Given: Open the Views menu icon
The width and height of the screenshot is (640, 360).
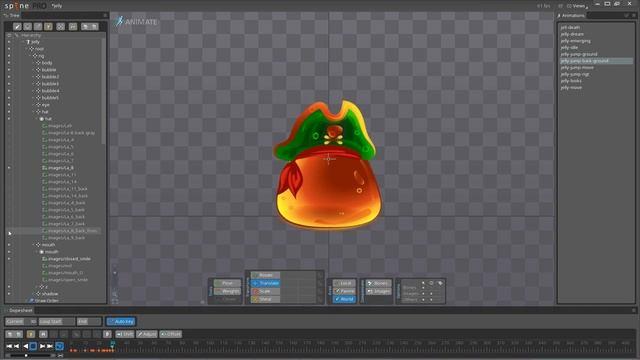Looking at the screenshot, I should tap(569, 6).
